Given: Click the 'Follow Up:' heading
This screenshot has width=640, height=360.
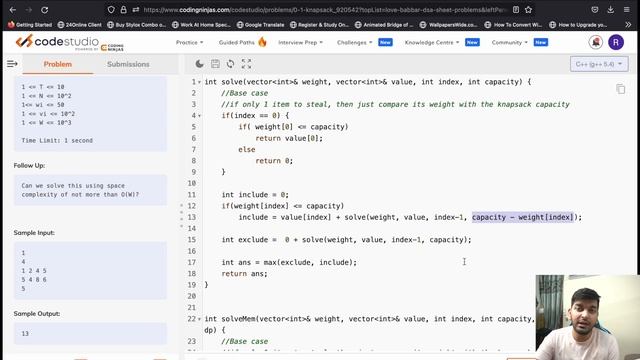Looking at the screenshot, I should pyautogui.click(x=29, y=165).
